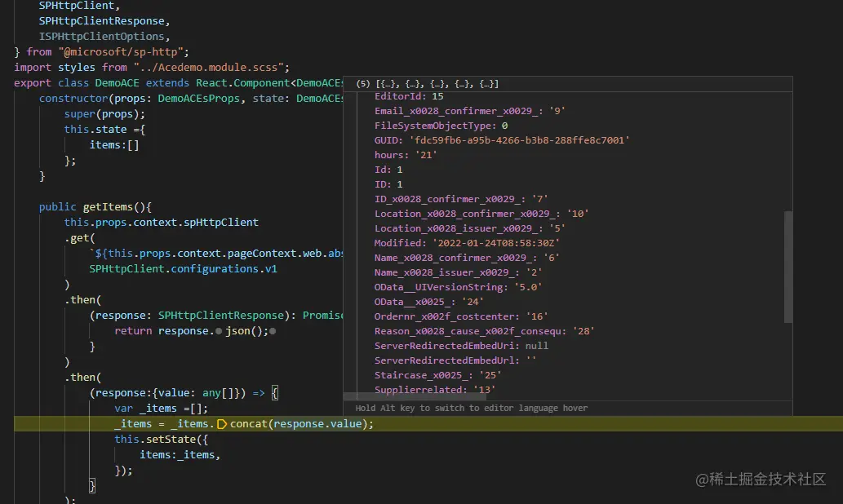Click the "@microsoft/sp-http" module string
The height and width of the screenshot is (504, 843).
tap(121, 51)
